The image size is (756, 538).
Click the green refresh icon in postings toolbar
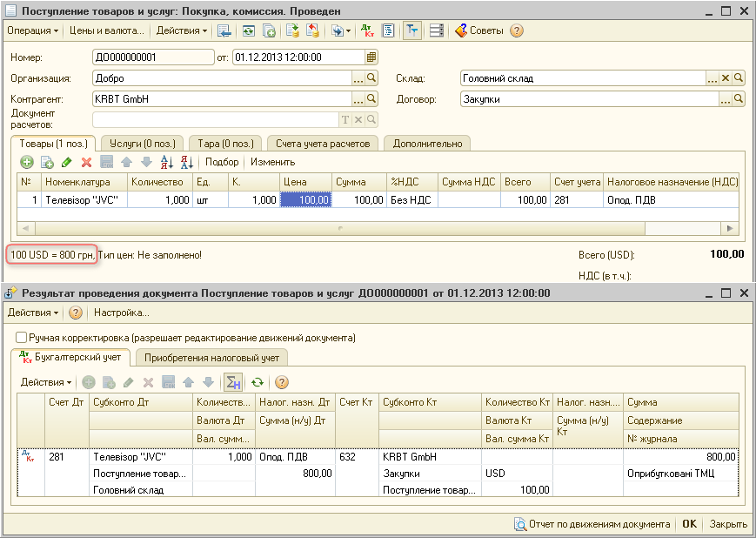(257, 382)
